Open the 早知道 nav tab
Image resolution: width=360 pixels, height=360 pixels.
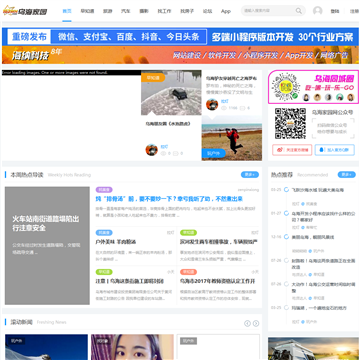pyautogui.click(x=87, y=11)
